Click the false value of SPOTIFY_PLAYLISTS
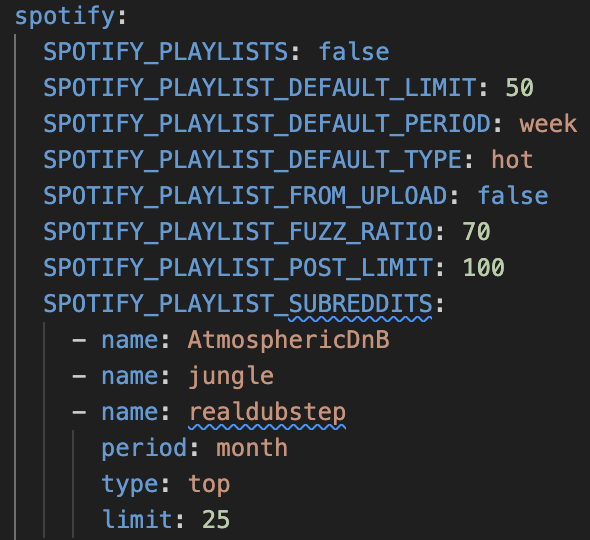This screenshot has width=590, height=540. 354,52
